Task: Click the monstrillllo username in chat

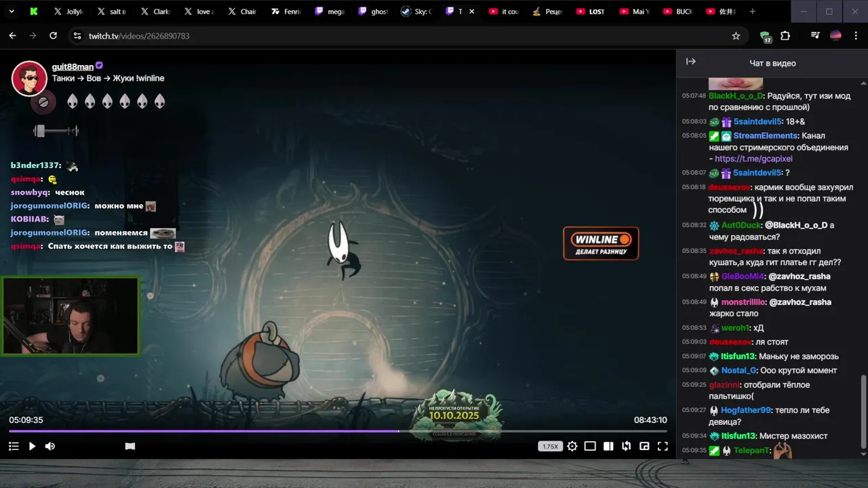Action: pos(743,302)
